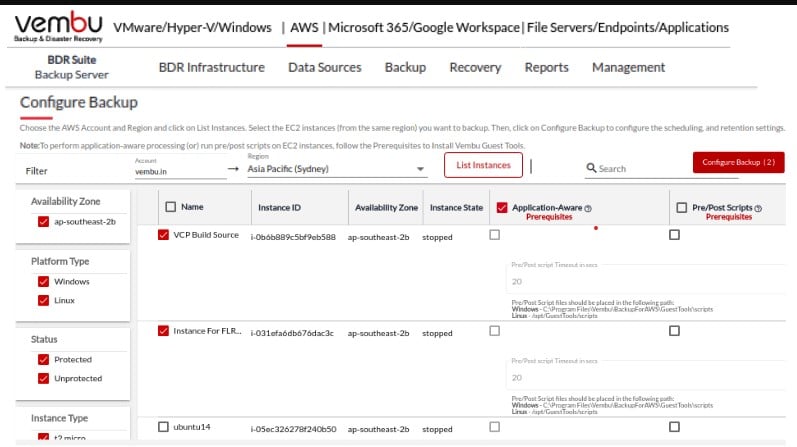Image resolution: width=797 pixels, height=447 pixels.
Task: Open the Management menu
Action: tap(628, 68)
